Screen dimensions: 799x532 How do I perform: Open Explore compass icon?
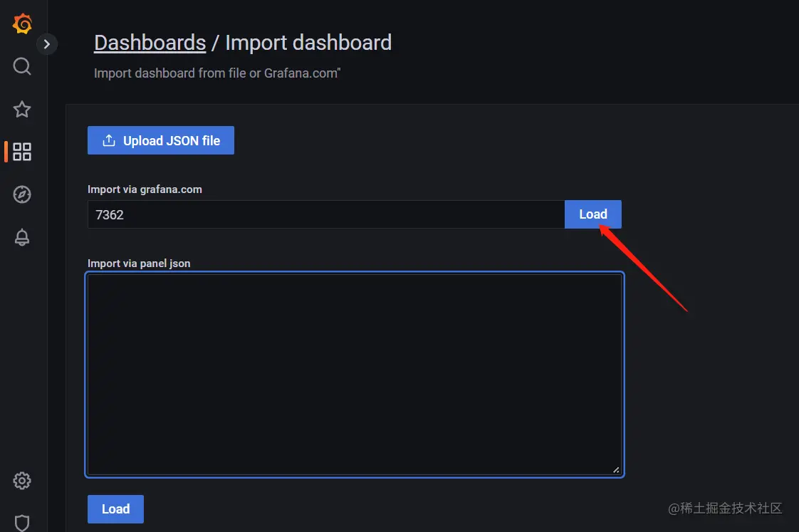[x=22, y=194]
